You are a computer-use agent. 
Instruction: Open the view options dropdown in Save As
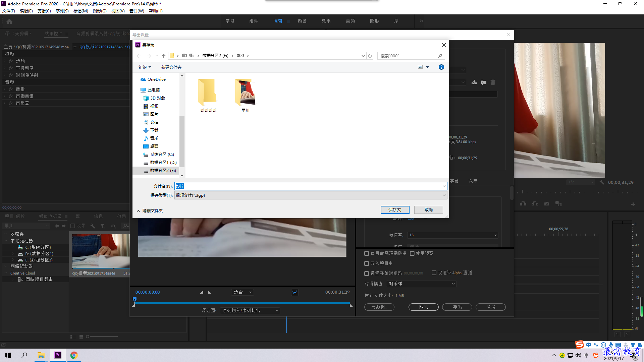(428, 67)
